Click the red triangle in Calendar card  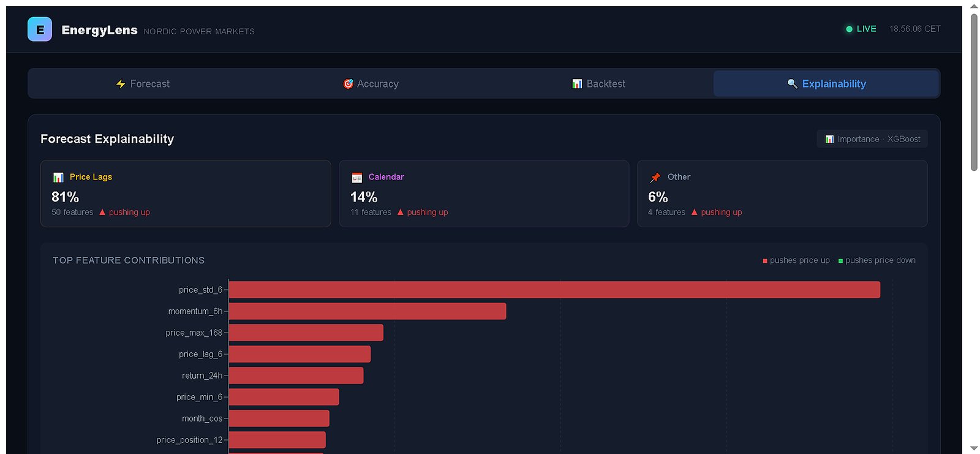point(401,212)
